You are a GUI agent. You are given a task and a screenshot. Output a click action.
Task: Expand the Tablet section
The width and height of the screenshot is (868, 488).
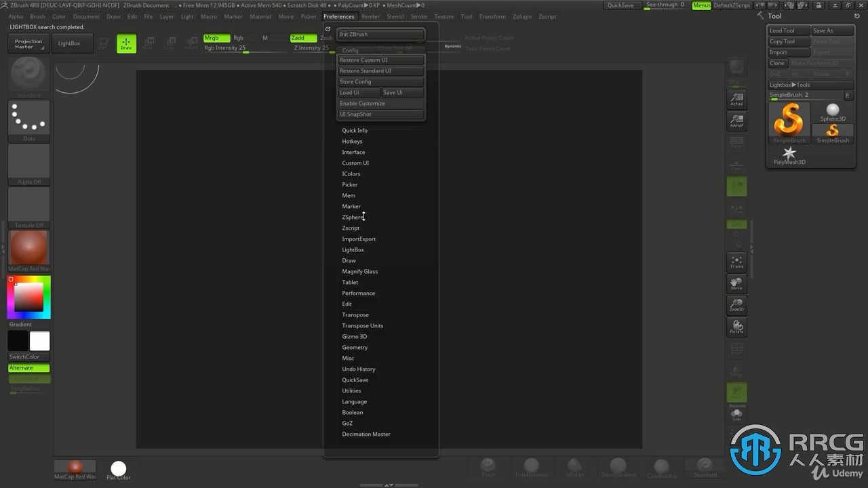click(350, 282)
